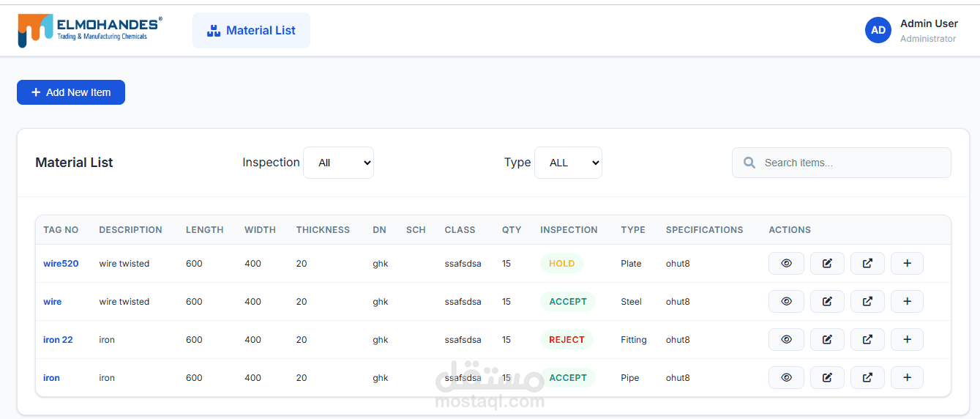Focus the Search items field
980x419 pixels.
[x=842, y=163]
